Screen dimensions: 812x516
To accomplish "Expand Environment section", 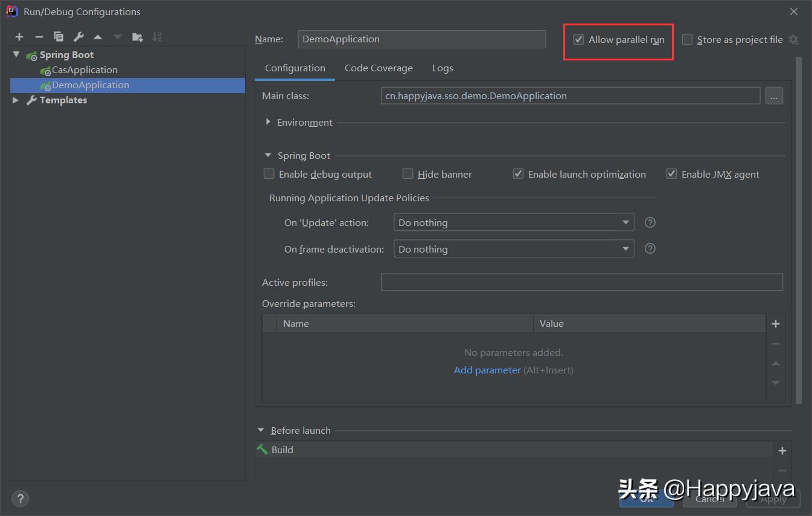I will 268,122.
